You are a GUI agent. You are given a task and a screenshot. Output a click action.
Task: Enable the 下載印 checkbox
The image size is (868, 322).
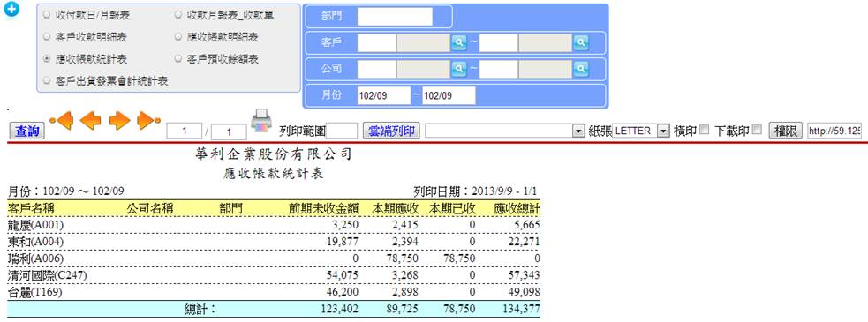[757, 130]
